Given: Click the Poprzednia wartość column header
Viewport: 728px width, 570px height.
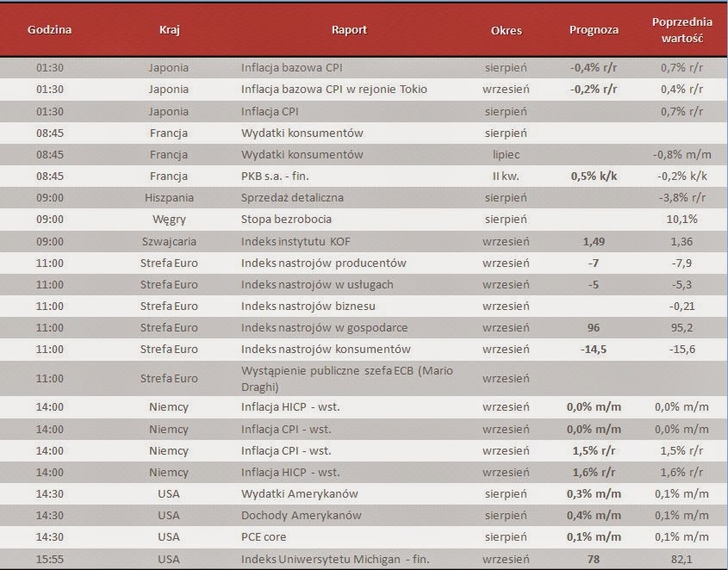Looking at the screenshot, I should pos(681,30).
